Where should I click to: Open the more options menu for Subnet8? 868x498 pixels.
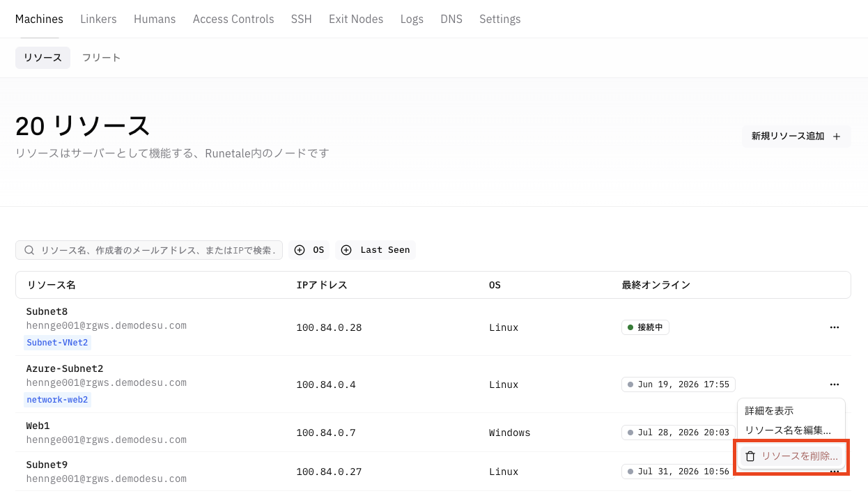coord(835,327)
